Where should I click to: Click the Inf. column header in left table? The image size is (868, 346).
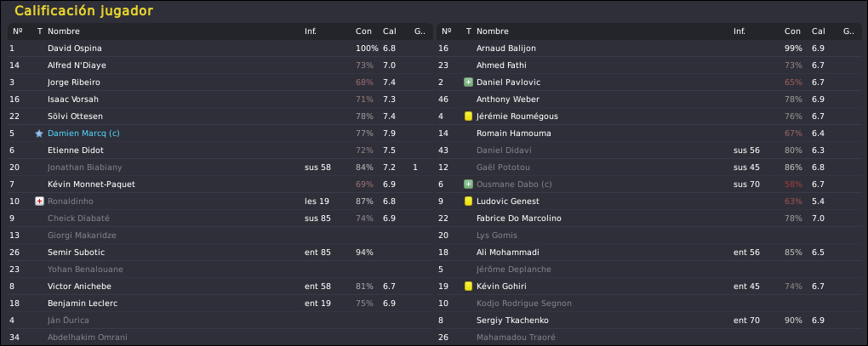click(x=311, y=31)
